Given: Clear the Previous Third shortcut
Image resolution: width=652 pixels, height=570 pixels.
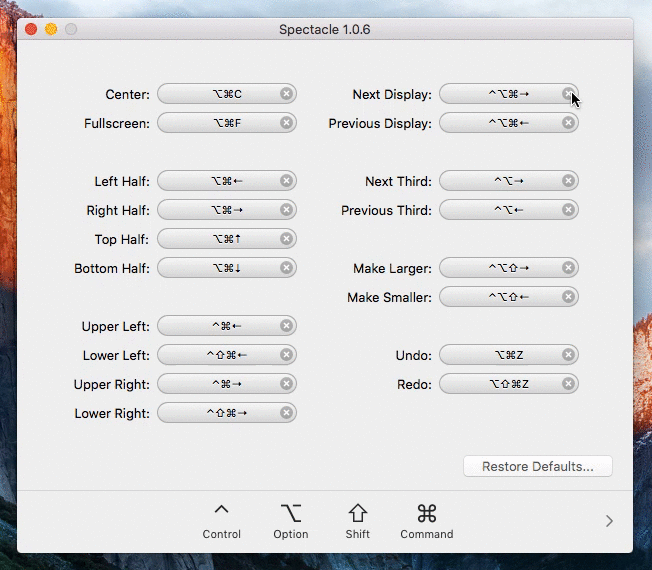Looking at the screenshot, I should pos(568,210).
